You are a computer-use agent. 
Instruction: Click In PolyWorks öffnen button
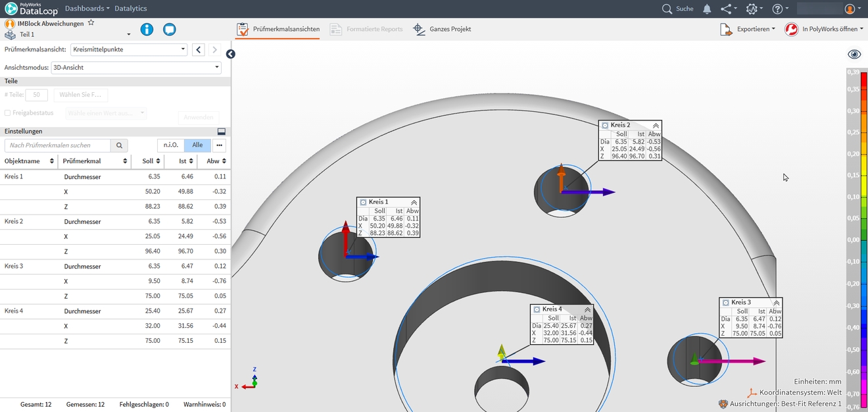pos(825,29)
